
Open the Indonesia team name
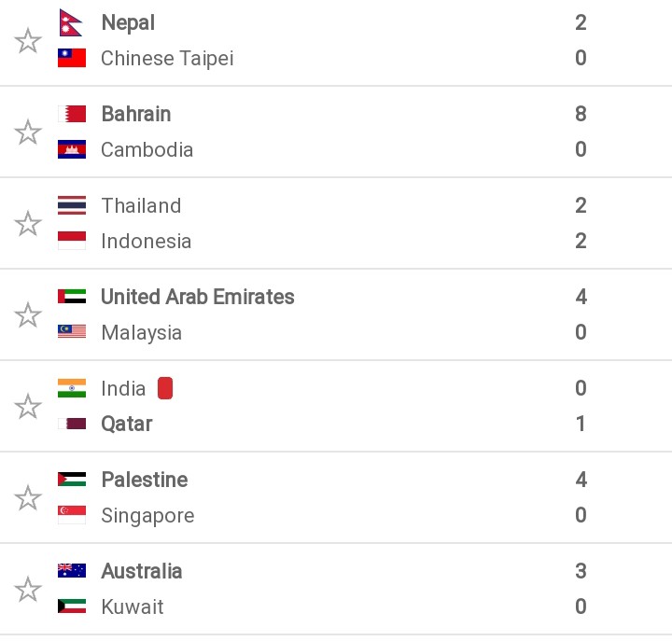[x=147, y=242]
